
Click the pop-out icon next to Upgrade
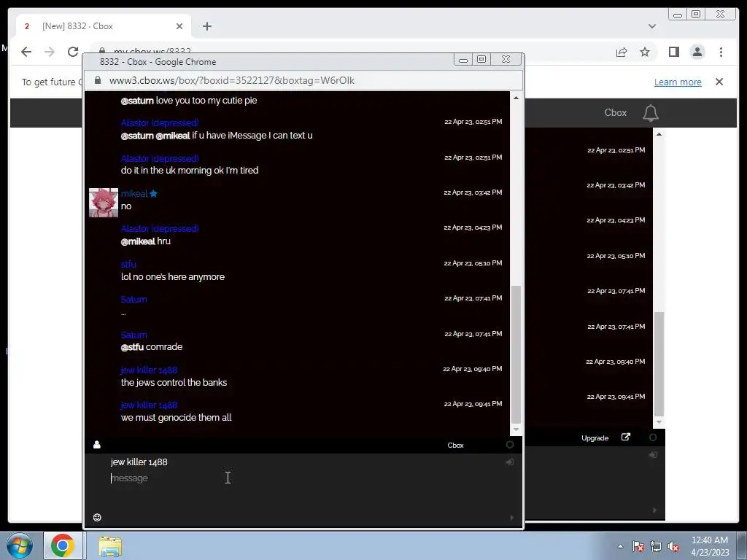[626, 437]
